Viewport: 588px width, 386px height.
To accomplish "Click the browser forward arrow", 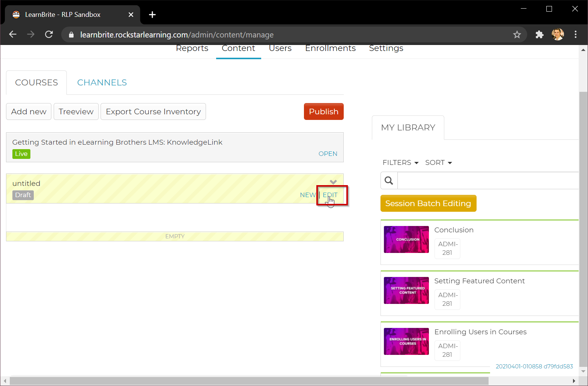I will coord(31,34).
